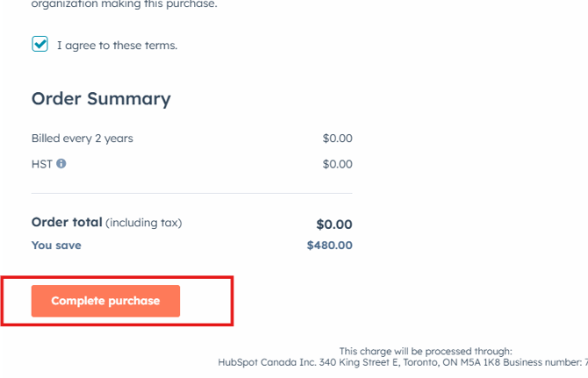Click the HST info tooltip icon

pyautogui.click(x=61, y=163)
